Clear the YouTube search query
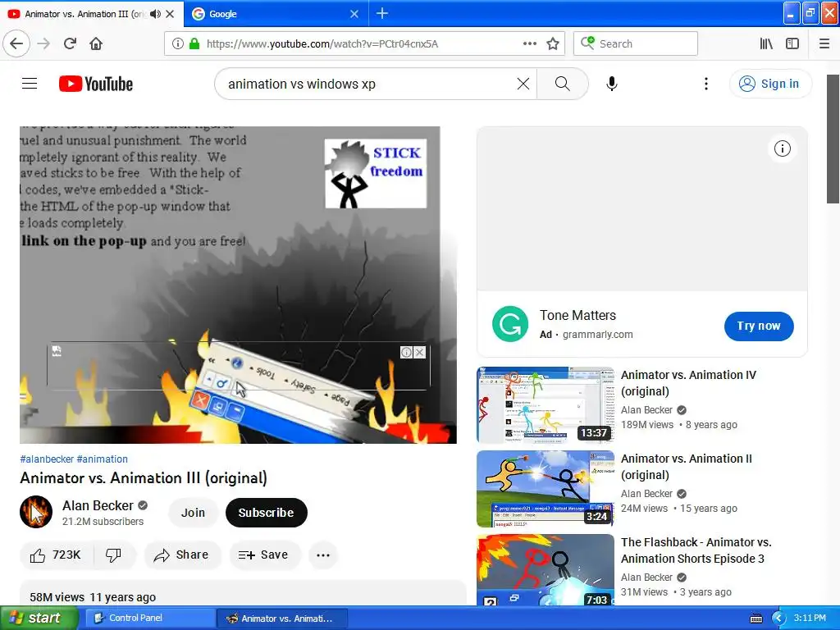 click(523, 84)
